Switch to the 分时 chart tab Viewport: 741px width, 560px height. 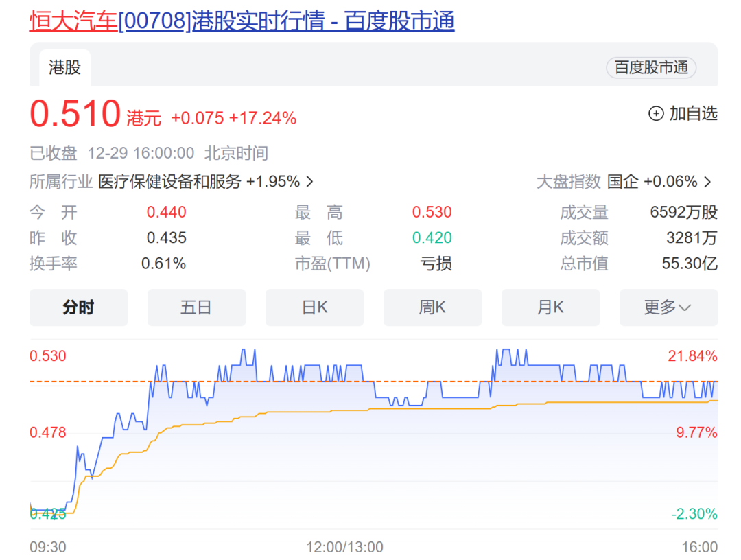(78, 307)
